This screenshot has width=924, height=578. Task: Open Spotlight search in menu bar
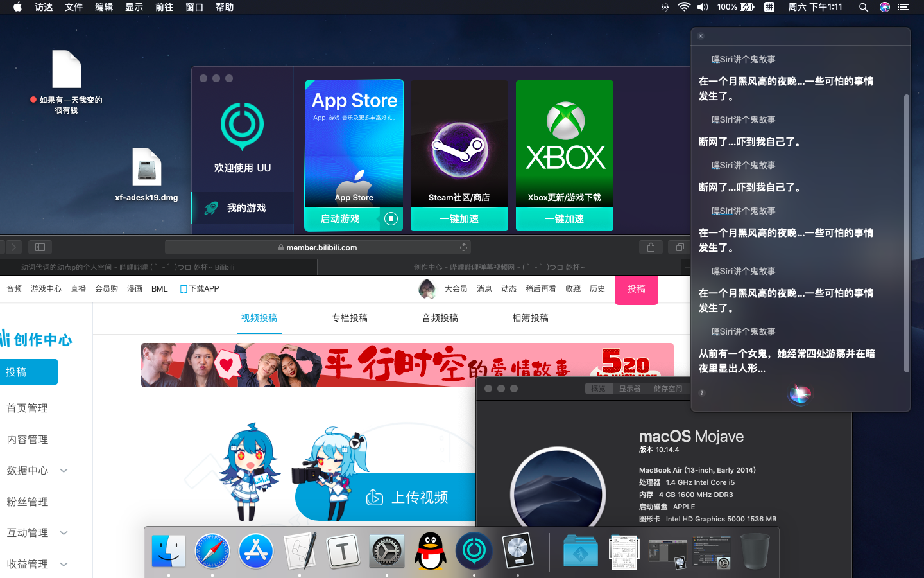click(864, 7)
